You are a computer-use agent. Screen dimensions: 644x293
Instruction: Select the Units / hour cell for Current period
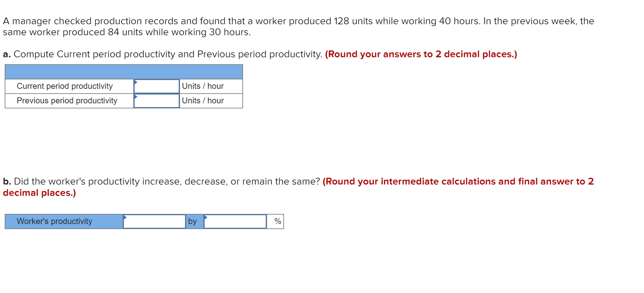tap(211, 86)
